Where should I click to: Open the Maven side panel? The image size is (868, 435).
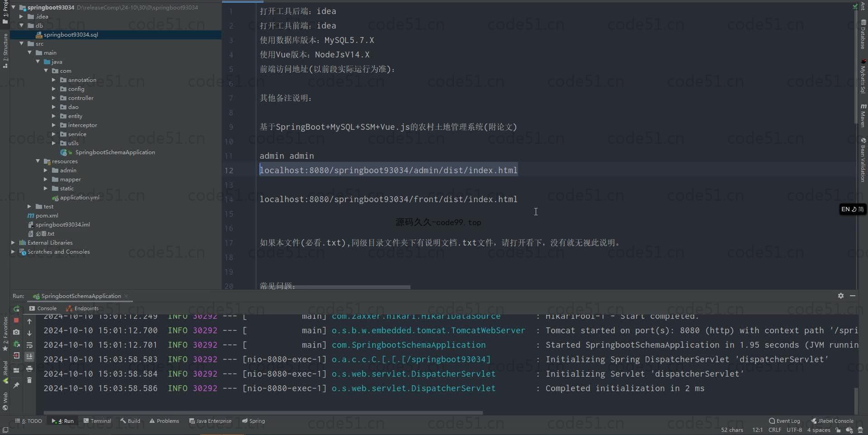[x=863, y=115]
